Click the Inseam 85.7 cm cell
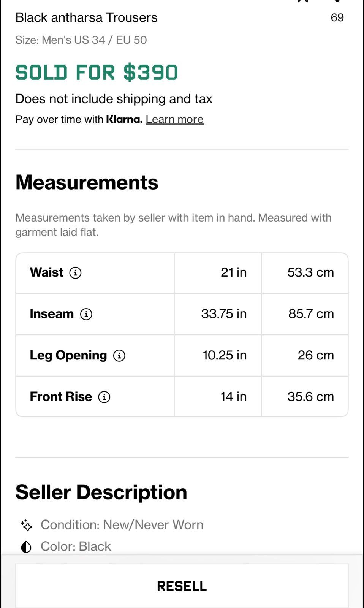364x608 pixels. (x=305, y=314)
